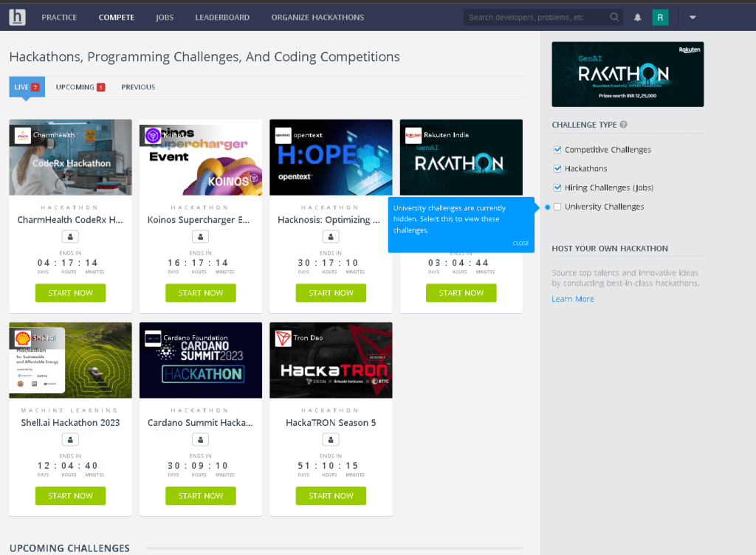Open Koinos Supercharger E... title
Screen dimensions: 756x555
pyautogui.click(x=199, y=220)
